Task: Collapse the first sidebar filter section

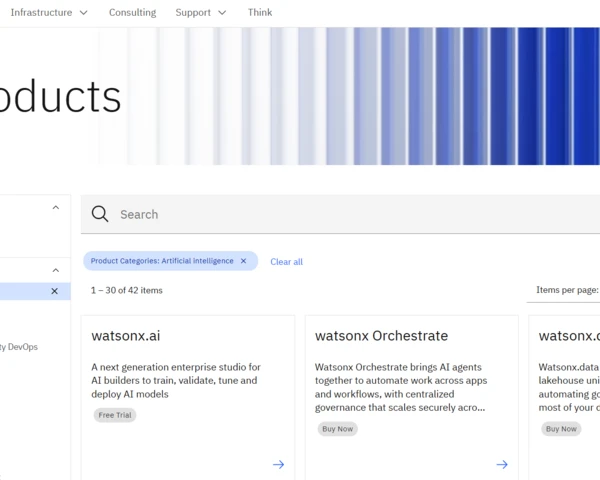Action: (56, 207)
